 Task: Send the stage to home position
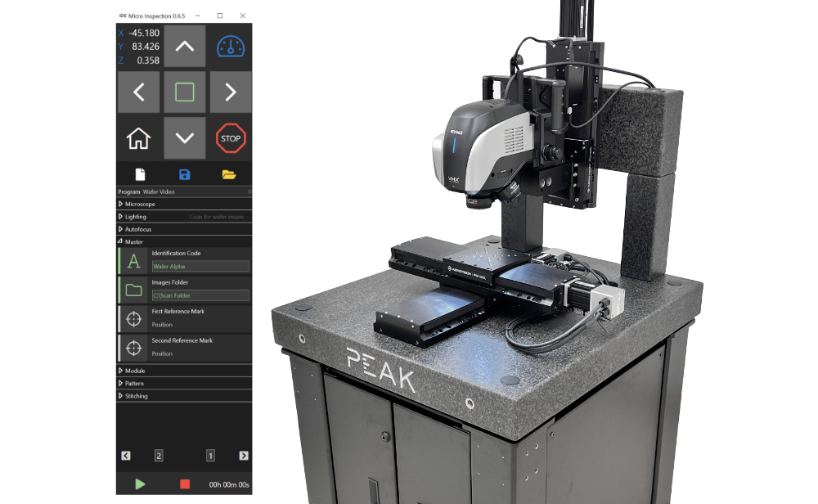click(139, 138)
